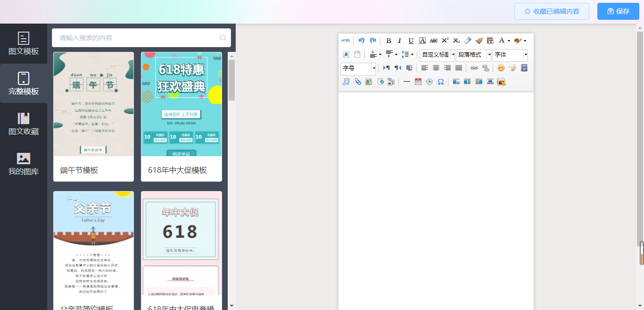This screenshot has height=310, width=644.
Task: Click the undo arrow icon
Action: (361, 41)
